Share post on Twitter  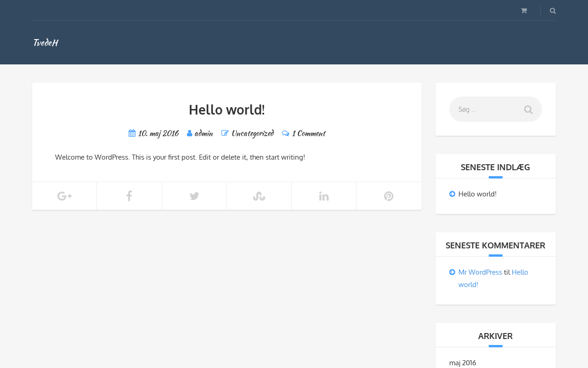click(194, 196)
